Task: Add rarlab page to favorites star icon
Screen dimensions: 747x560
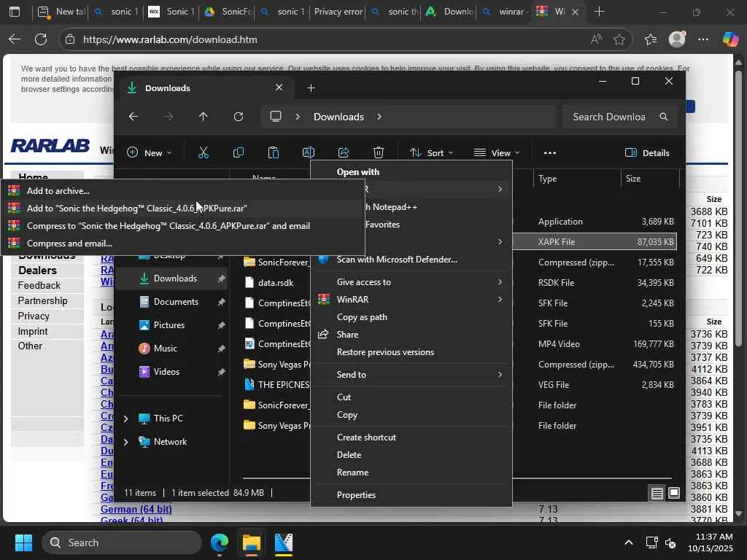Action: [619, 39]
